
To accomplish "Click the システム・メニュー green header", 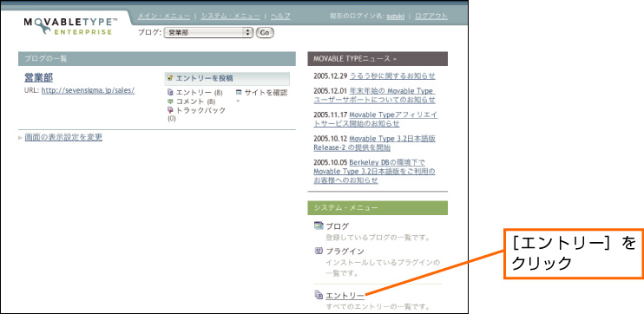I will click(378, 208).
